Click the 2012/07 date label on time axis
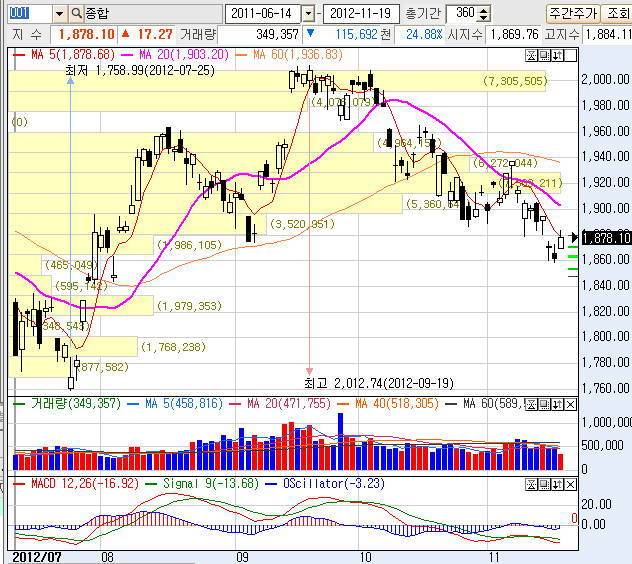Viewport: 632px width, 564px height. coord(37,557)
